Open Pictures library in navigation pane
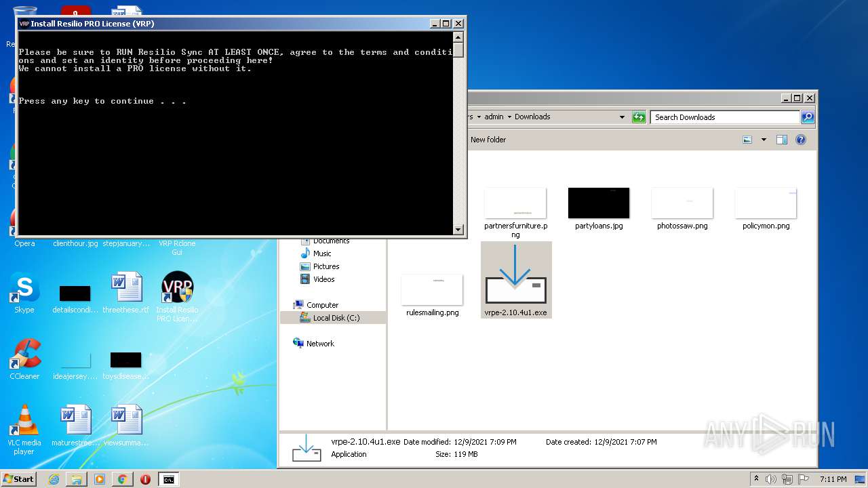Viewport: 868px width, 488px height. [326, 266]
